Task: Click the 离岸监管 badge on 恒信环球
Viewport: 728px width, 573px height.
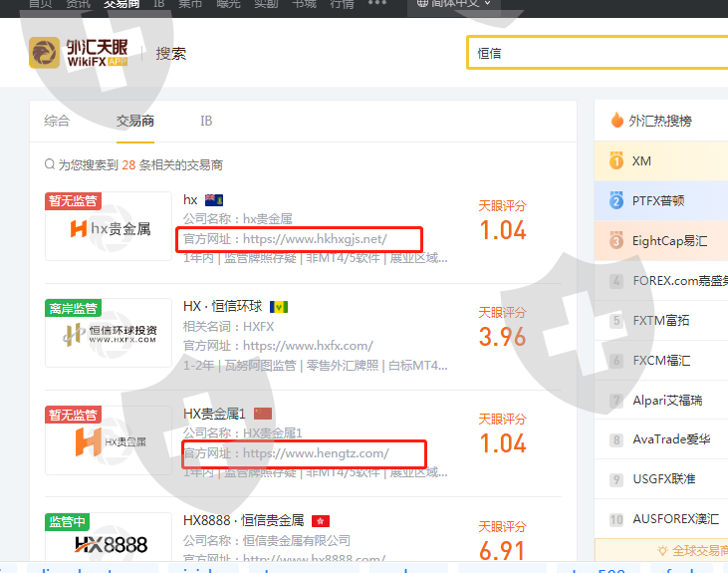Action: (73, 308)
